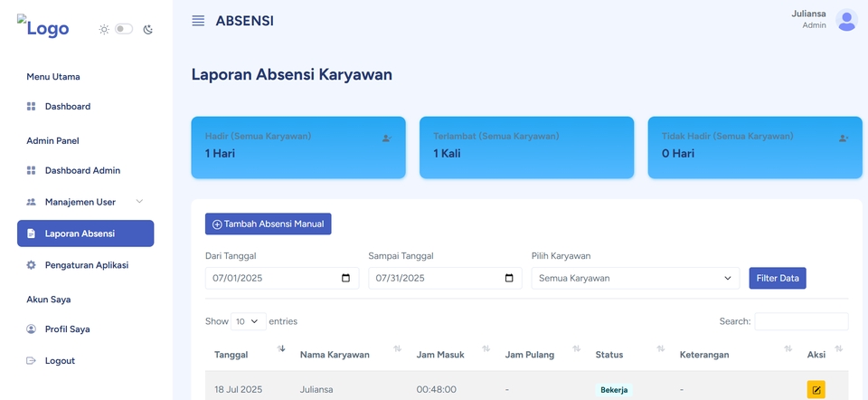Sort the table by Jam Masuk

452,355
